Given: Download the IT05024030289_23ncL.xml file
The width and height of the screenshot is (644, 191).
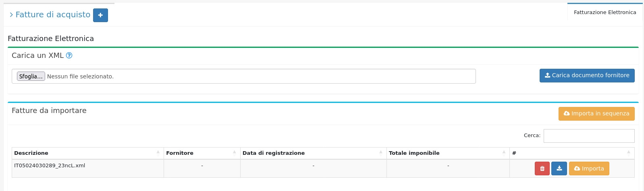Looking at the screenshot, I should click(559, 168).
